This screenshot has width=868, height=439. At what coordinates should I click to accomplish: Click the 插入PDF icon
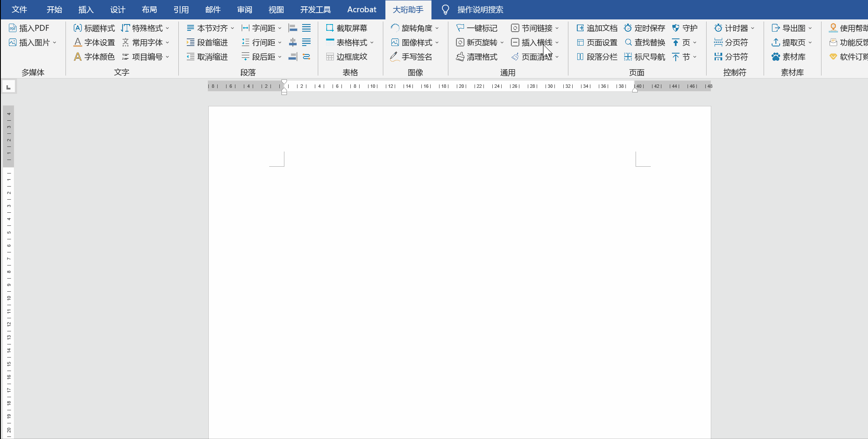click(13, 28)
